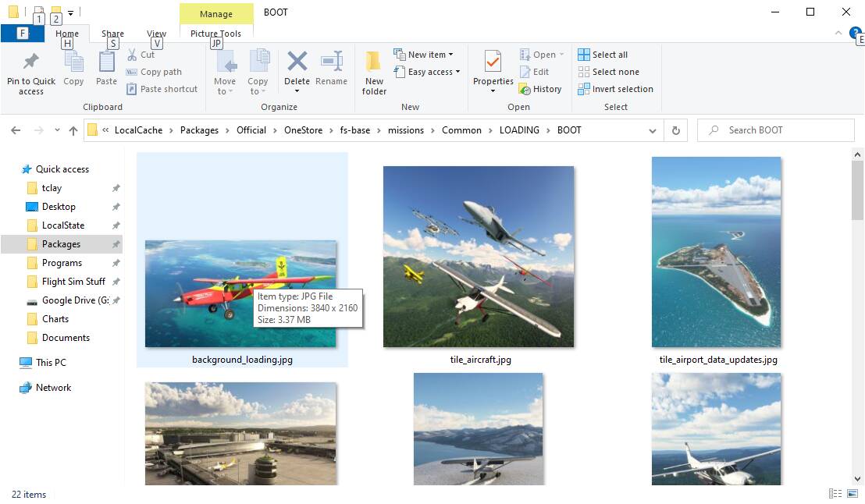Expand the address bar history dropdown
The height and width of the screenshot is (504, 865).
[653, 130]
